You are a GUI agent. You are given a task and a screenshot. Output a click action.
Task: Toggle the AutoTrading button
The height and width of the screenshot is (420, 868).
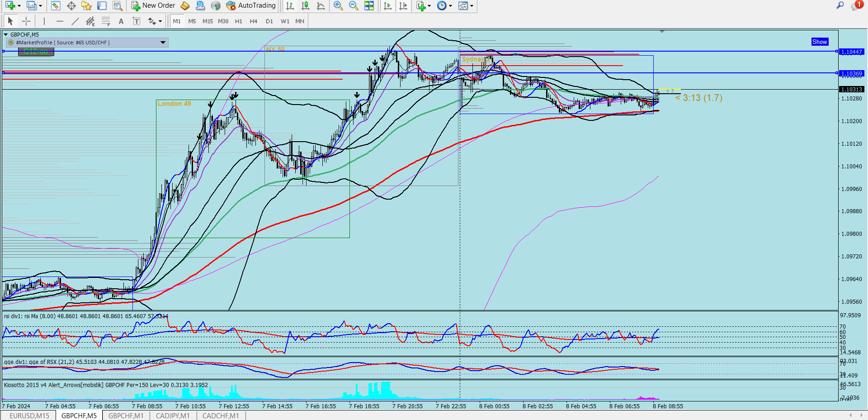(251, 5)
